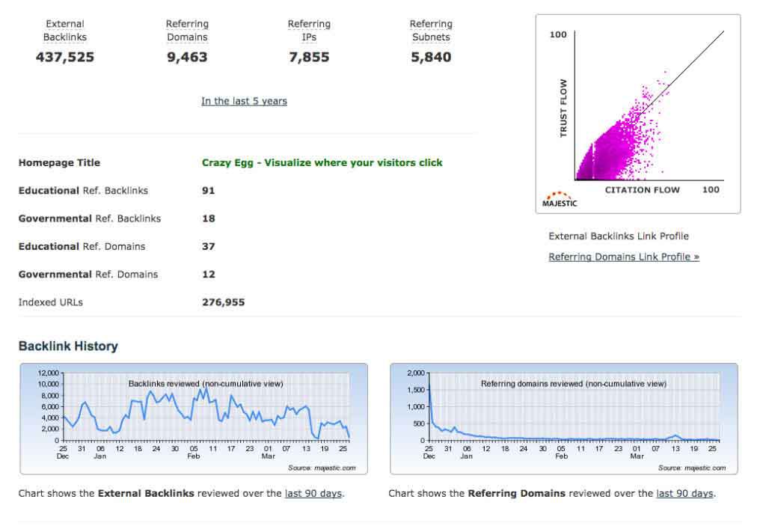Click the Crazy Egg homepage title text
The width and height of the screenshot is (766, 532).
[x=322, y=162]
